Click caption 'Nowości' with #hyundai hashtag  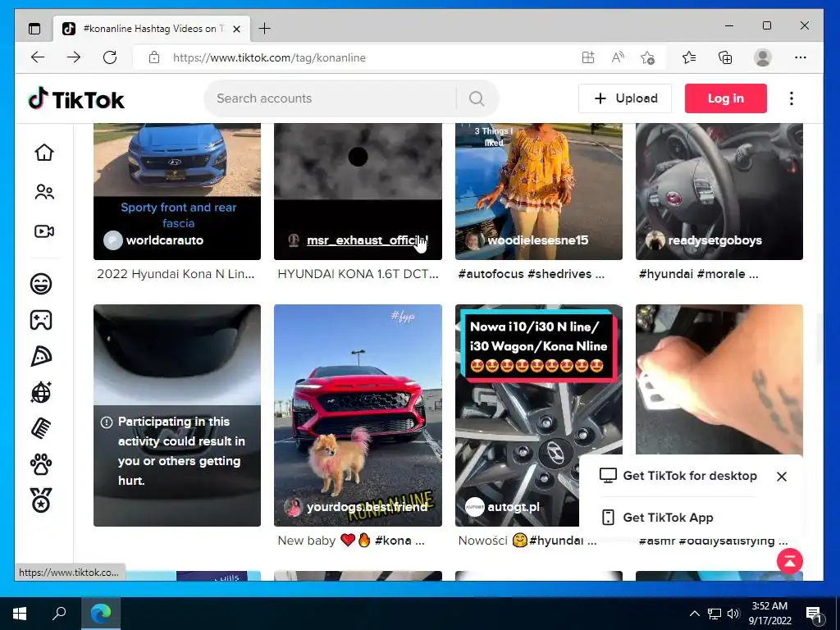coord(527,541)
